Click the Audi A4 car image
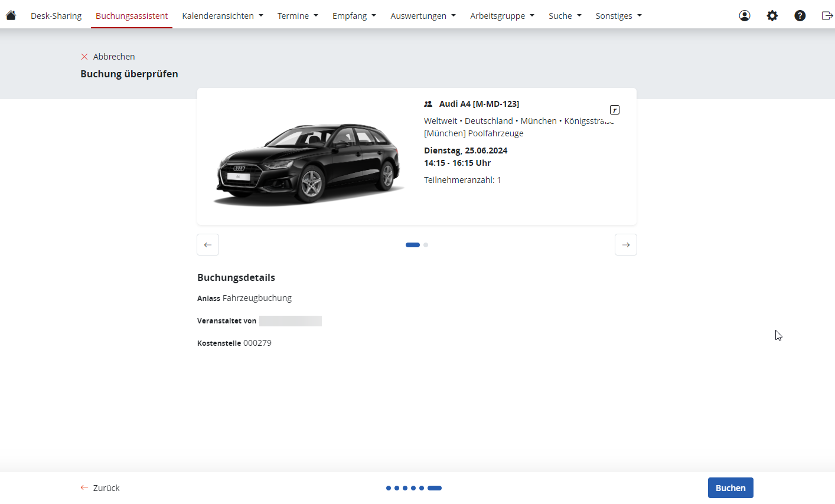 308,165
